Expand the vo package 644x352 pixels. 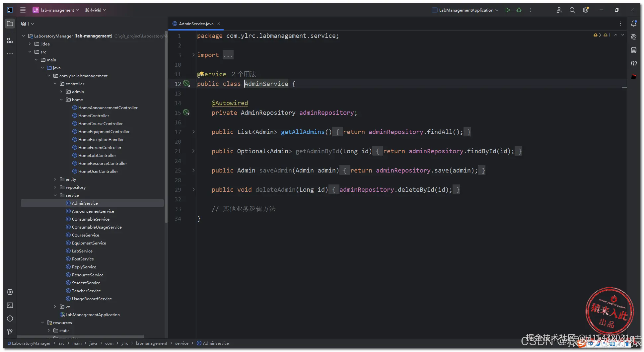pos(55,307)
